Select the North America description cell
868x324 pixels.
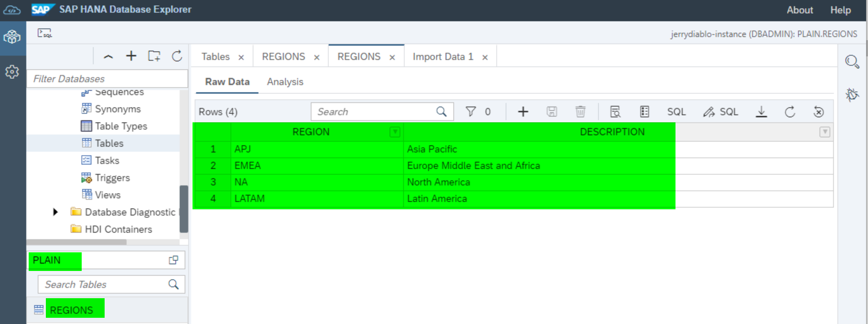[619, 182]
